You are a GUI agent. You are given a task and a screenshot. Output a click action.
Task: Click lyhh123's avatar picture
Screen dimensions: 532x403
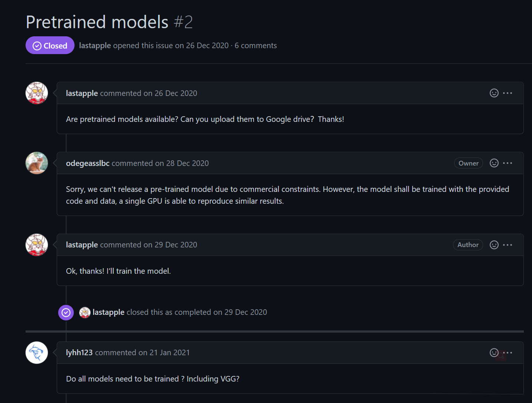point(37,353)
